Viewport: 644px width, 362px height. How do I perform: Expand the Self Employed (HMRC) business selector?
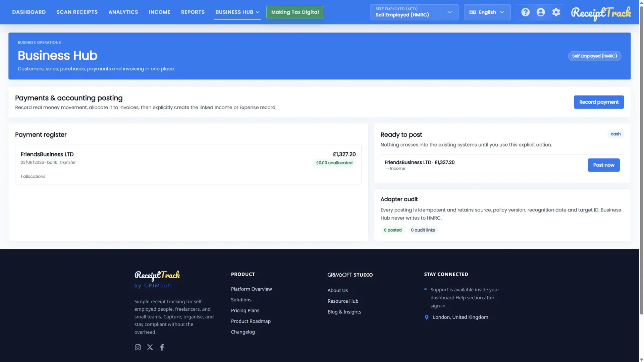(414, 12)
